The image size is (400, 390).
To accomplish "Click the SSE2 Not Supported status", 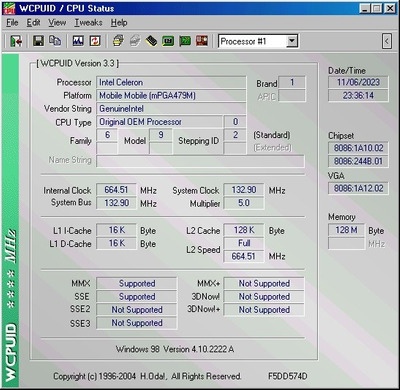I will click(x=137, y=310).
